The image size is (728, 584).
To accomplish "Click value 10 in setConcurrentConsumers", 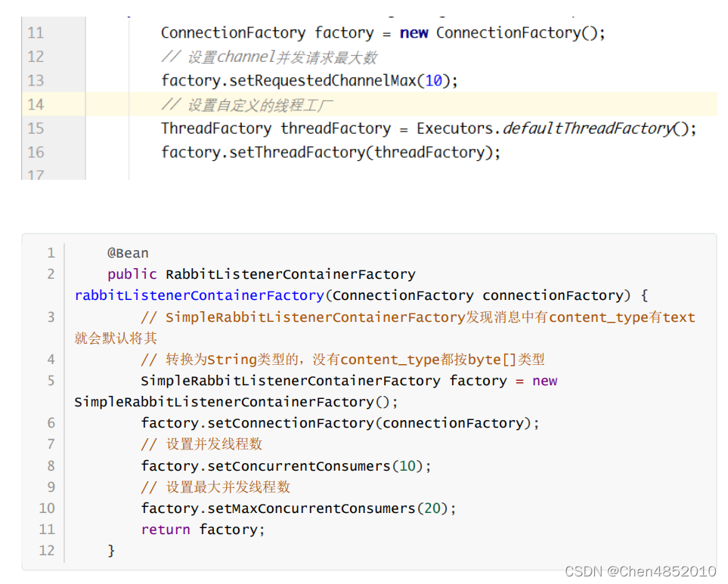I will [x=407, y=465].
